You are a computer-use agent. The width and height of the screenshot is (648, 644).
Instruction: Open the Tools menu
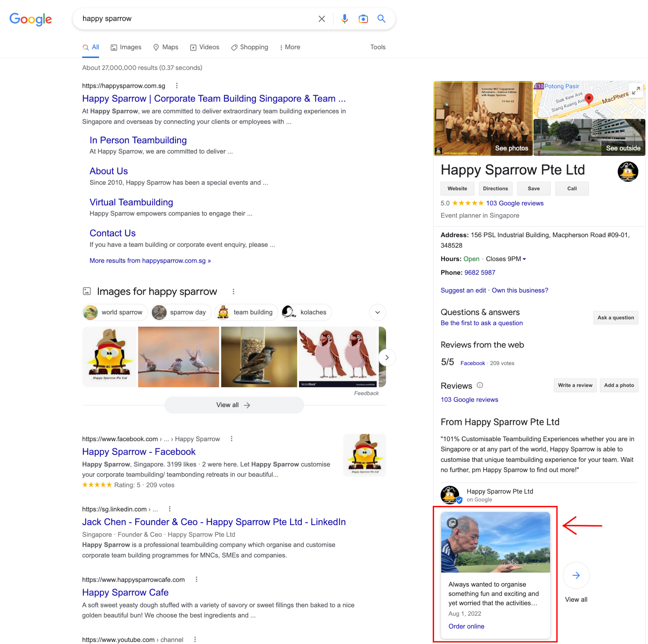378,47
